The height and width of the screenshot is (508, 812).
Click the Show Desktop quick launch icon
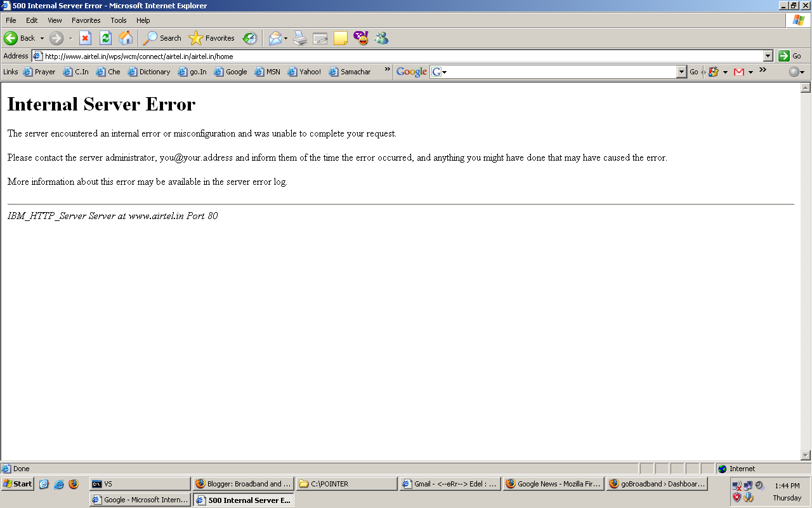(44, 484)
